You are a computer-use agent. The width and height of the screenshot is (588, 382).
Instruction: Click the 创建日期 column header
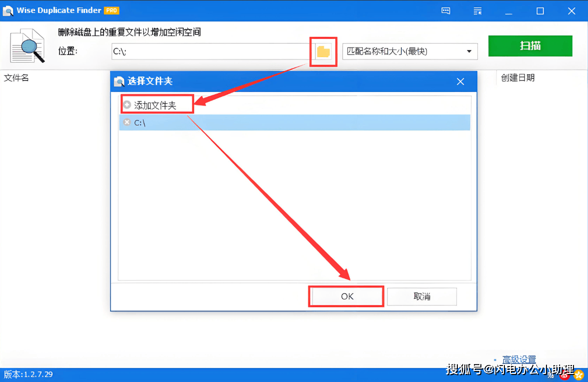(x=517, y=78)
